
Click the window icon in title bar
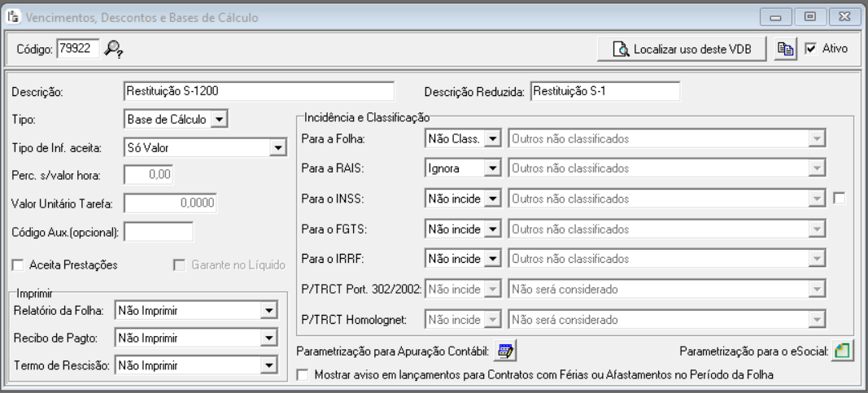(x=13, y=15)
